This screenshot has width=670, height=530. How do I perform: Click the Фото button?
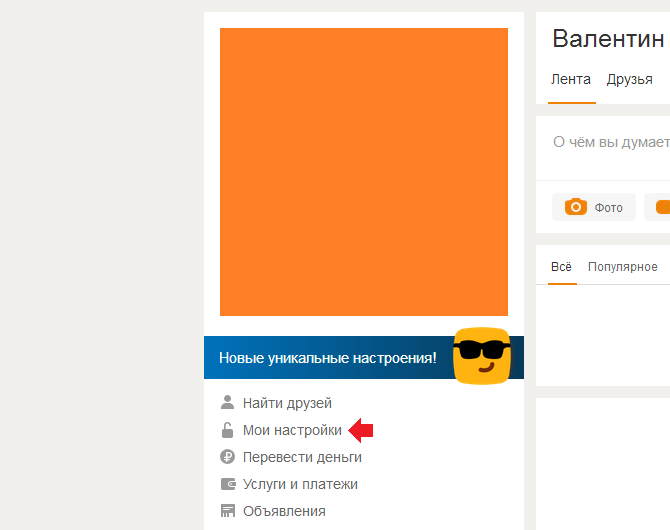pyautogui.click(x=594, y=207)
